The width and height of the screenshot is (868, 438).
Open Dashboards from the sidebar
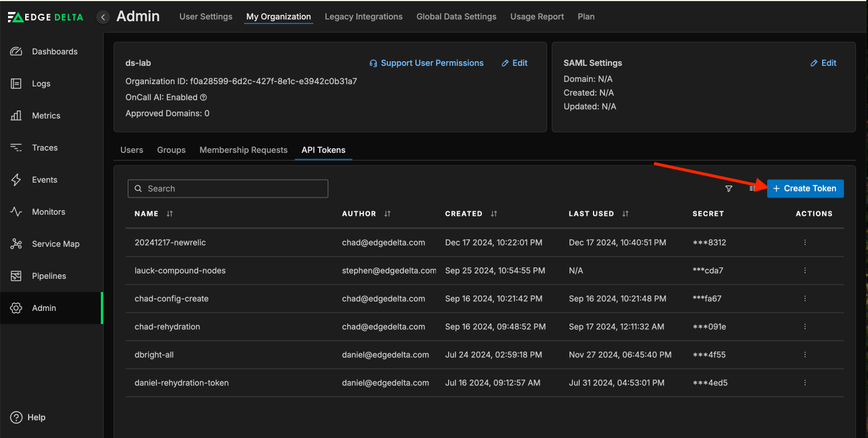(x=54, y=52)
